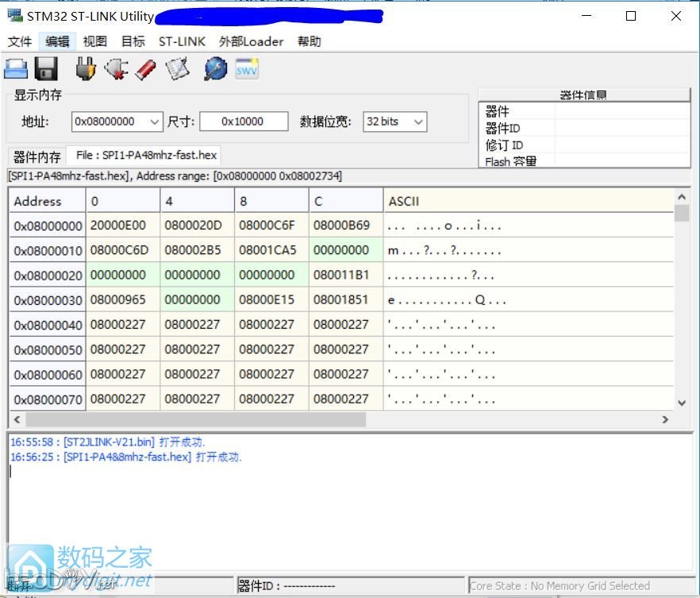The image size is (700, 598).
Task: Click the Save file floppy icon
Action: (46, 70)
